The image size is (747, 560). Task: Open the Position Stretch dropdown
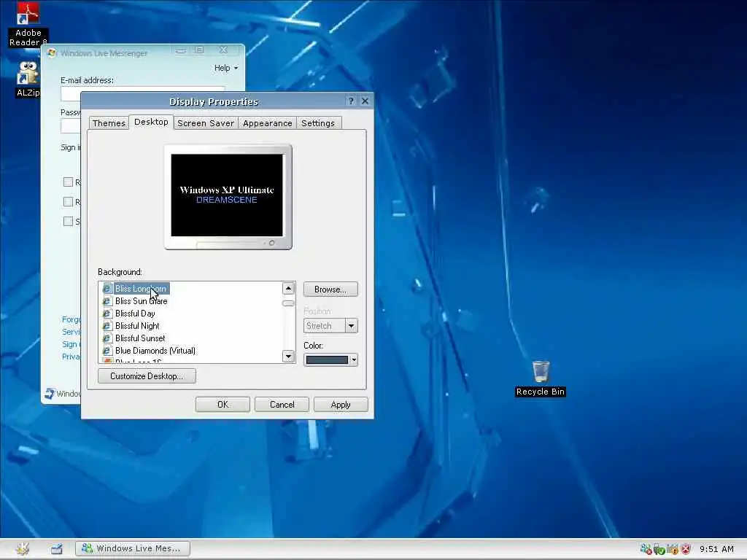pyautogui.click(x=351, y=326)
